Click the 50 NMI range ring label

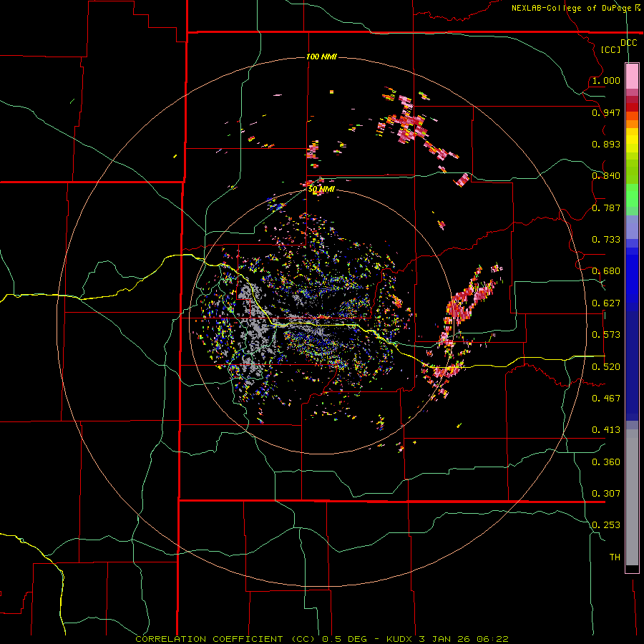pyautogui.click(x=321, y=190)
